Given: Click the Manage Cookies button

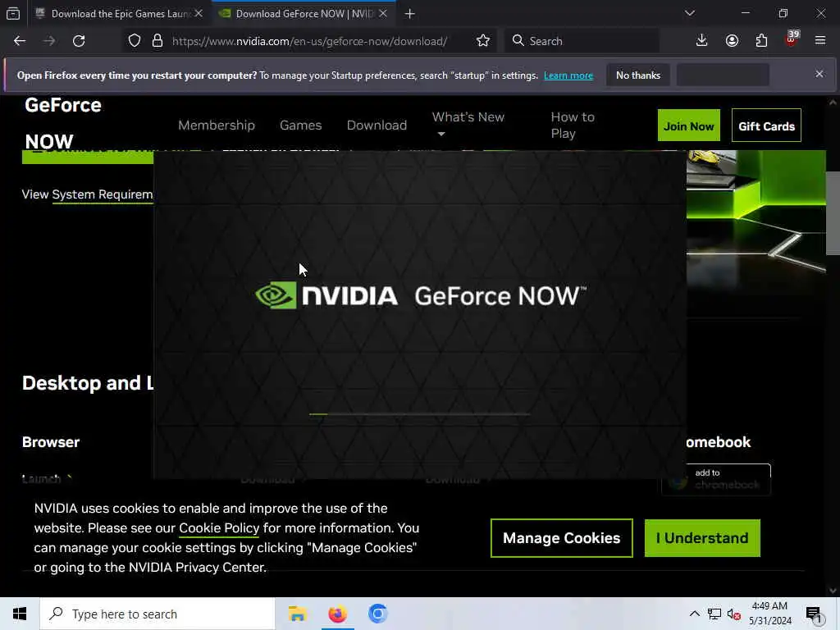Looking at the screenshot, I should point(561,538).
